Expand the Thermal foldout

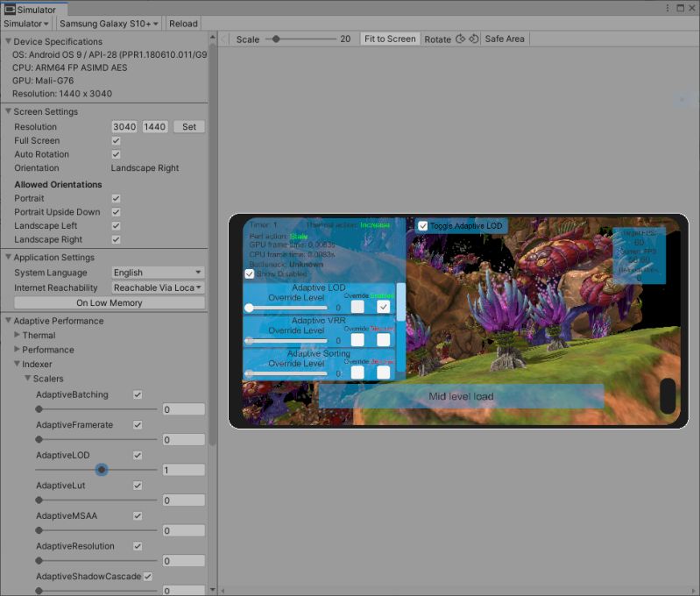[x=17, y=335]
